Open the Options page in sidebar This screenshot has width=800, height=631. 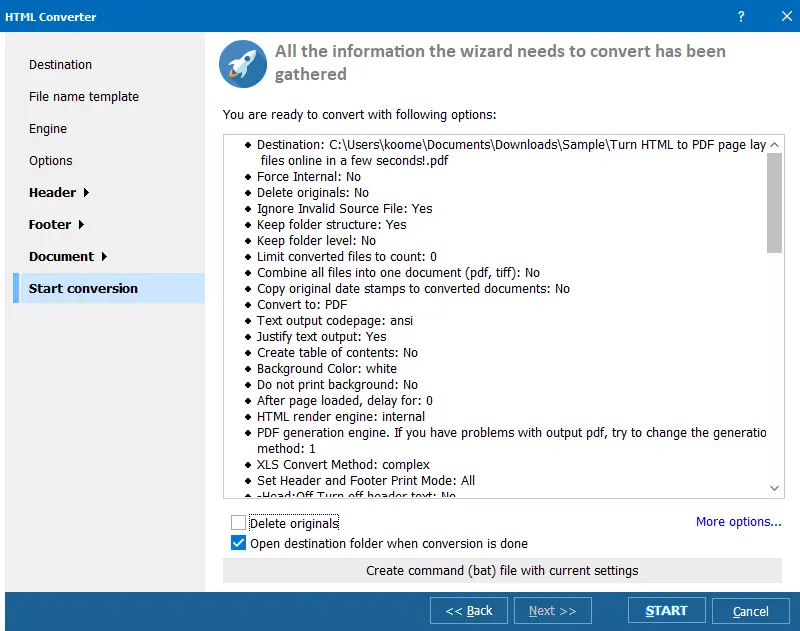pos(51,161)
